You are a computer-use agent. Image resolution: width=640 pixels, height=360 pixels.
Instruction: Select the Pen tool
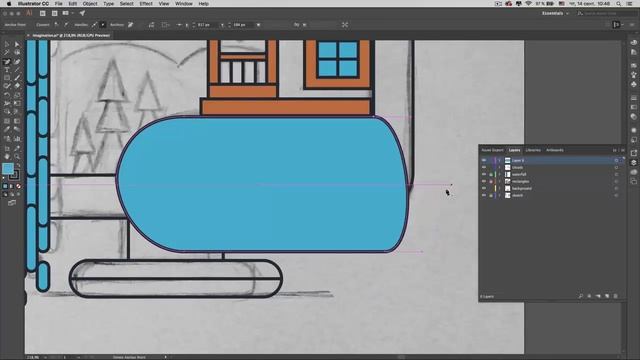(7, 62)
